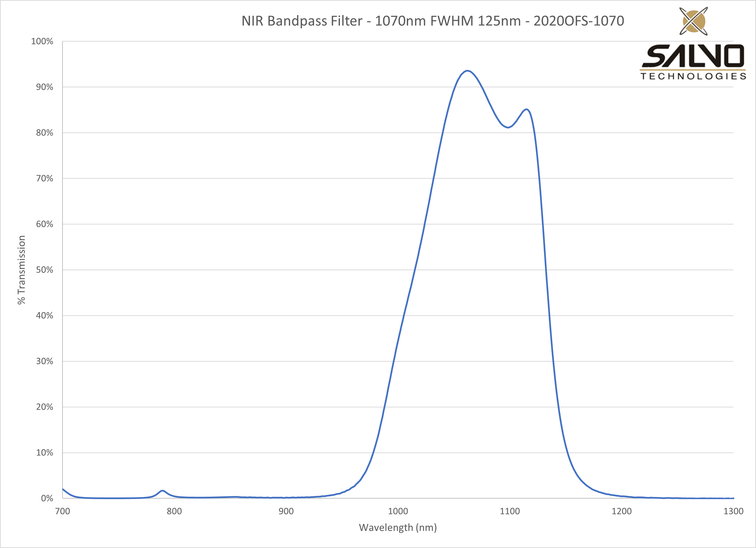Click the main transmission peak near 1060nm
This screenshot has width=756, height=548.
(x=467, y=71)
